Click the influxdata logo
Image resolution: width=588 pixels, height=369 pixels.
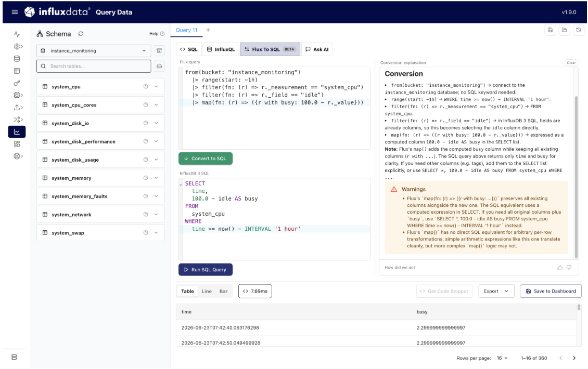(57, 12)
